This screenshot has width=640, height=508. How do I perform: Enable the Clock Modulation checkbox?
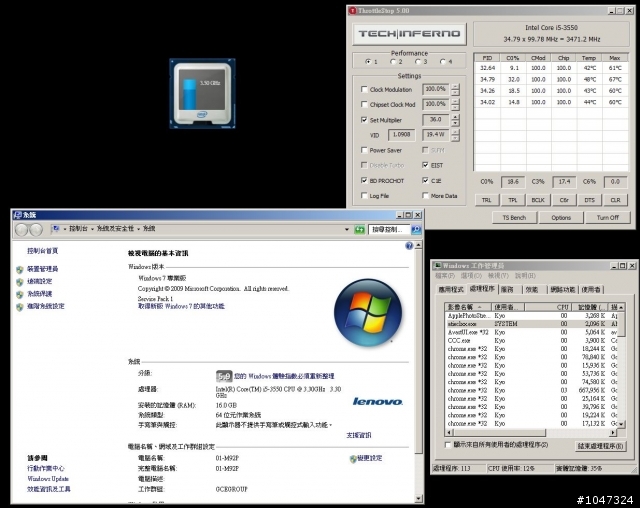coord(364,89)
